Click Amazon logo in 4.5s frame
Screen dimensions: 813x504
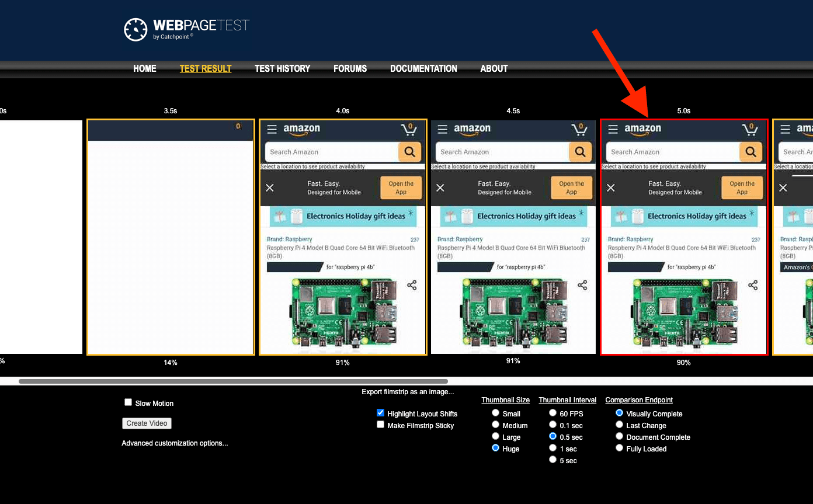click(x=472, y=130)
